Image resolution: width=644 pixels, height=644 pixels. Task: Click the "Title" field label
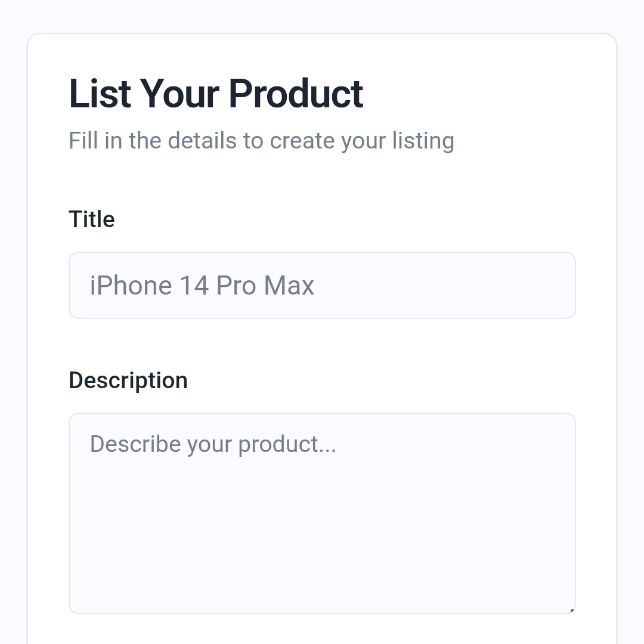[92, 219]
